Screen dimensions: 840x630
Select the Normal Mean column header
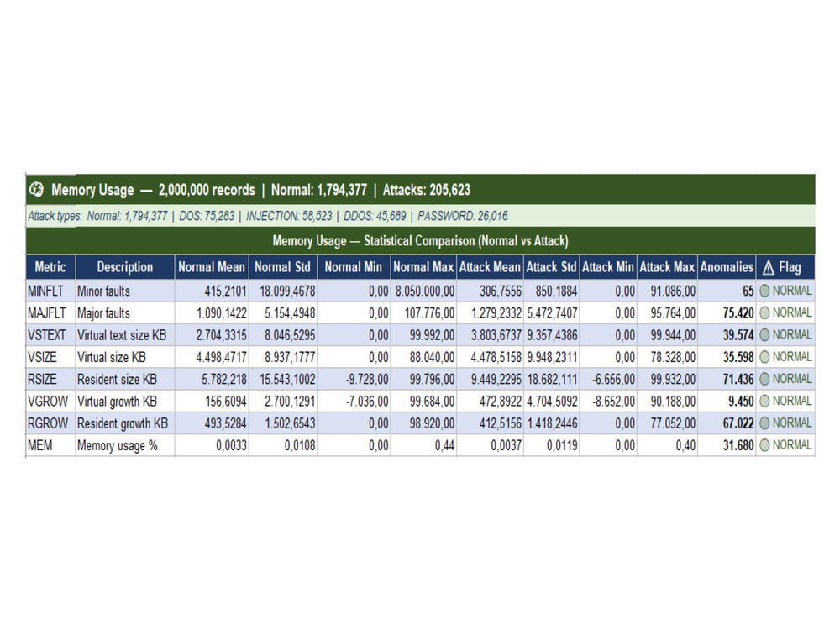point(212,267)
